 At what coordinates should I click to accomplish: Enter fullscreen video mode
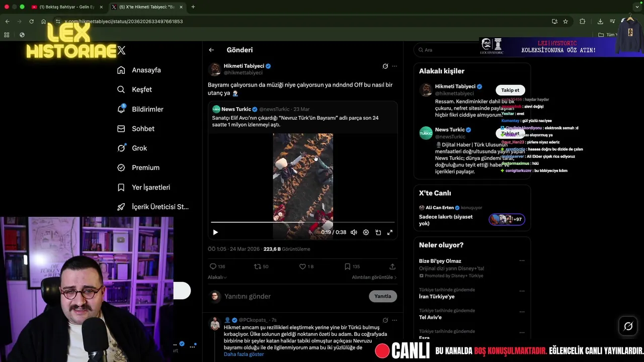point(389,232)
